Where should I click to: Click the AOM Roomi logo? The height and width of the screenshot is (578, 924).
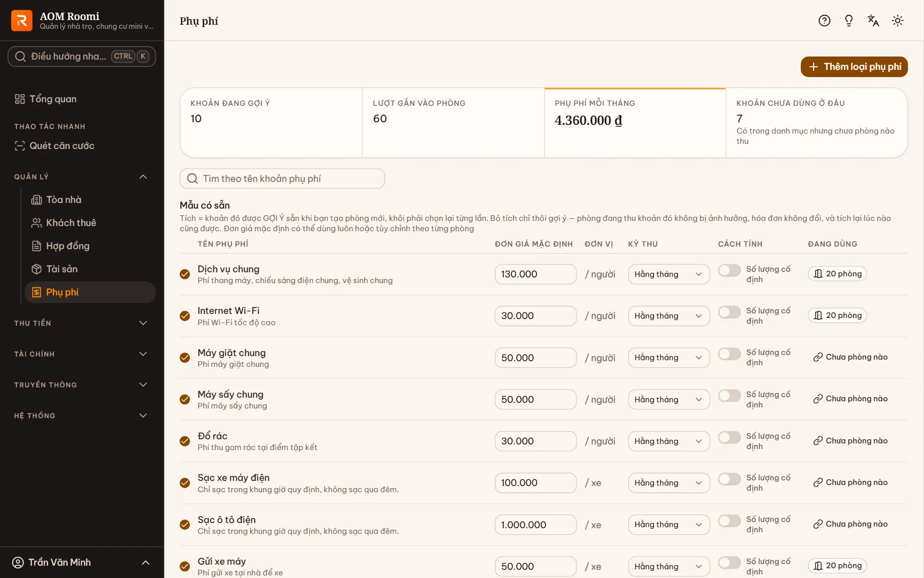[x=22, y=21]
